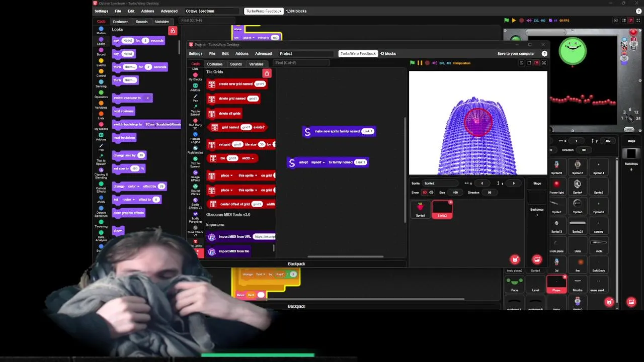644x362 pixels.
Task: Open 'width' dropdown in tile grid block
Action: pos(248,158)
